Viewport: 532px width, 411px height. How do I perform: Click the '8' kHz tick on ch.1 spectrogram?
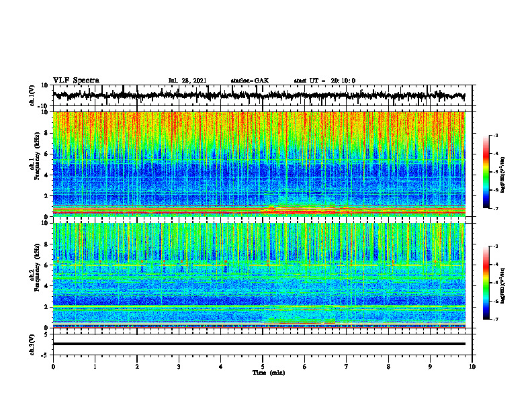click(46, 133)
